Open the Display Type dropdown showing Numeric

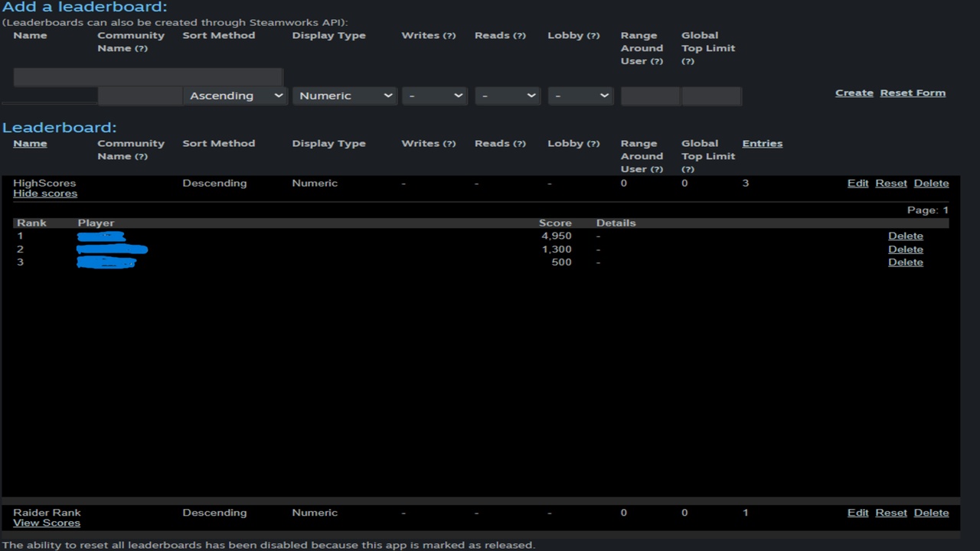coord(345,96)
